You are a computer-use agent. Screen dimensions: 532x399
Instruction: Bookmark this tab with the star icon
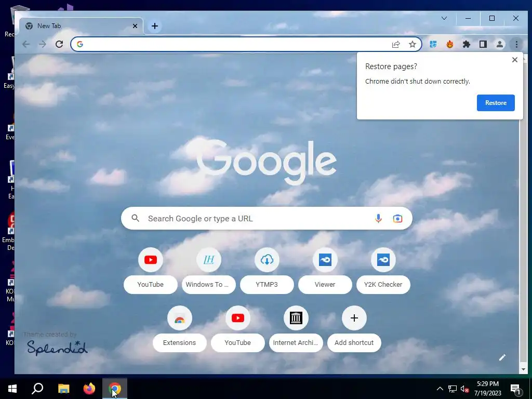point(412,44)
